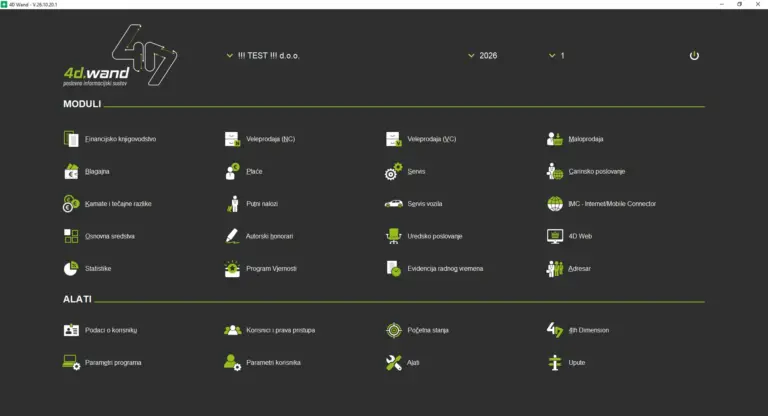Click the Korisnici i prava pristupa label
The width and height of the screenshot is (768, 416).
click(281, 330)
